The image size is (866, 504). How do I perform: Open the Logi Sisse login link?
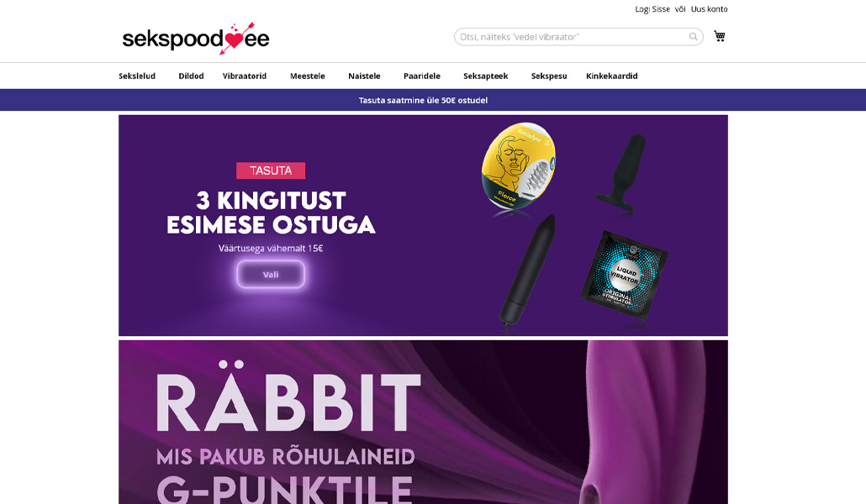[652, 9]
